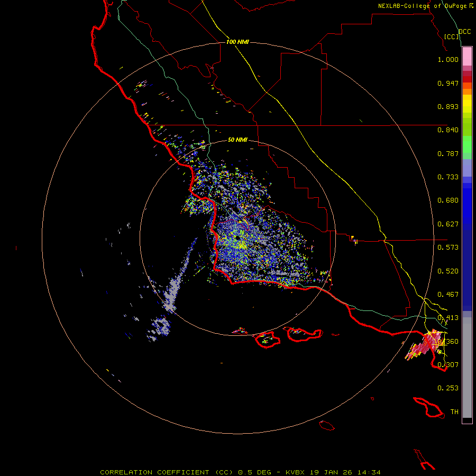Click the 0.733 legend value

point(448,177)
